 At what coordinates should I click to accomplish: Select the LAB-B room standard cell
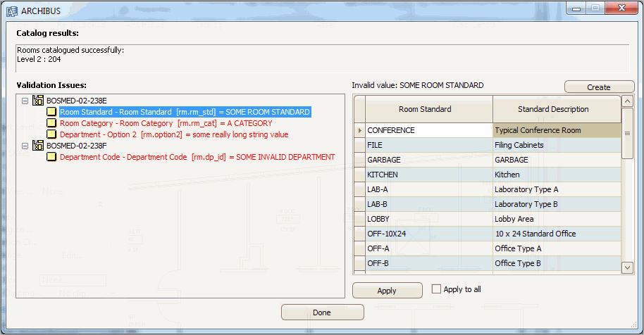tap(429, 204)
